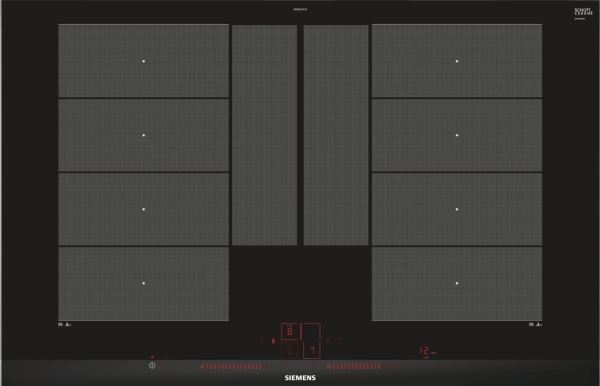Tap the right center vertical cooking zone
600x386 pixels.
[x=336, y=135]
